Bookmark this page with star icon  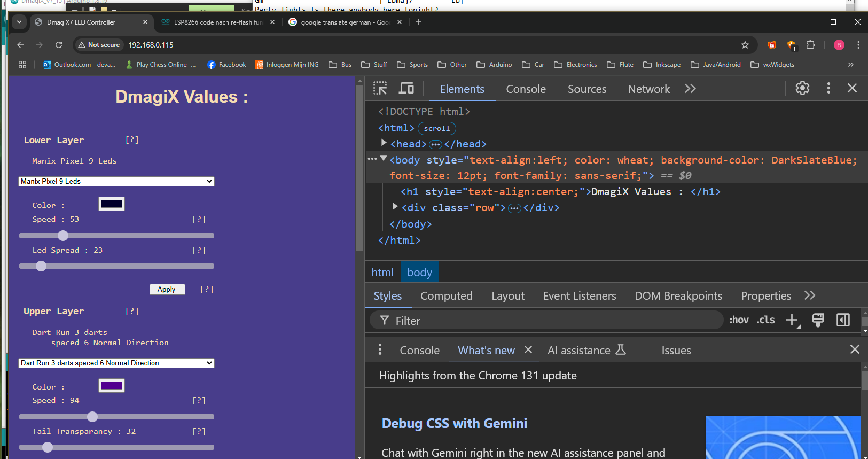(x=745, y=45)
